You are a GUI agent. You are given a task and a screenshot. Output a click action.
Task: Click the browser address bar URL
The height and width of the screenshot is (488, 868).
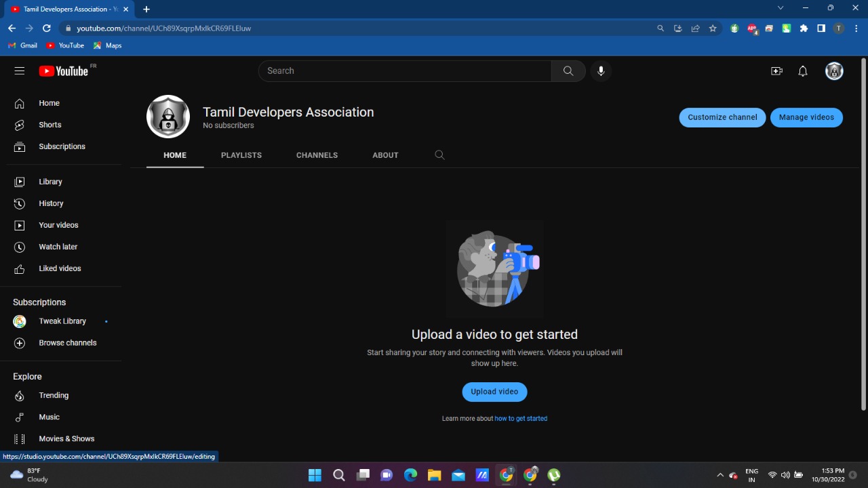(x=164, y=28)
